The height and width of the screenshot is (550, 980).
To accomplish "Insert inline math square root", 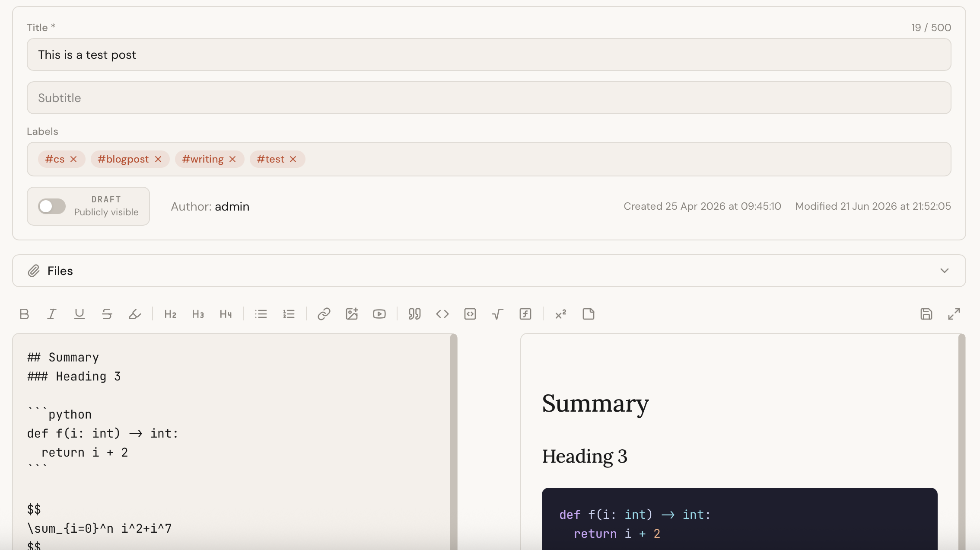I will pyautogui.click(x=498, y=314).
